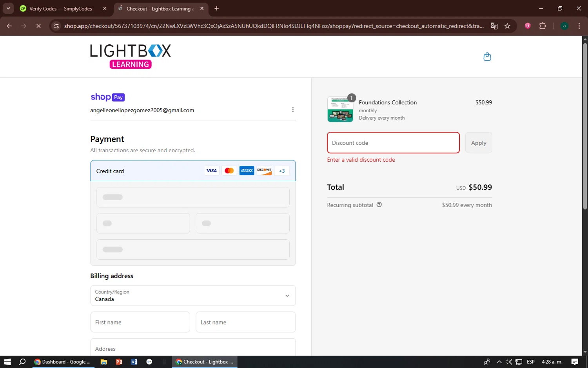
Task: Open the Recurring subtotal info tooltip
Action: (379, 205)
